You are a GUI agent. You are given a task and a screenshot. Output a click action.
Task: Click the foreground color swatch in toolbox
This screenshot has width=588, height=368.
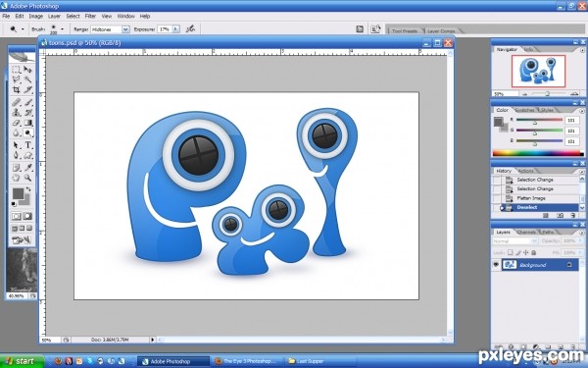click(18, 193)
